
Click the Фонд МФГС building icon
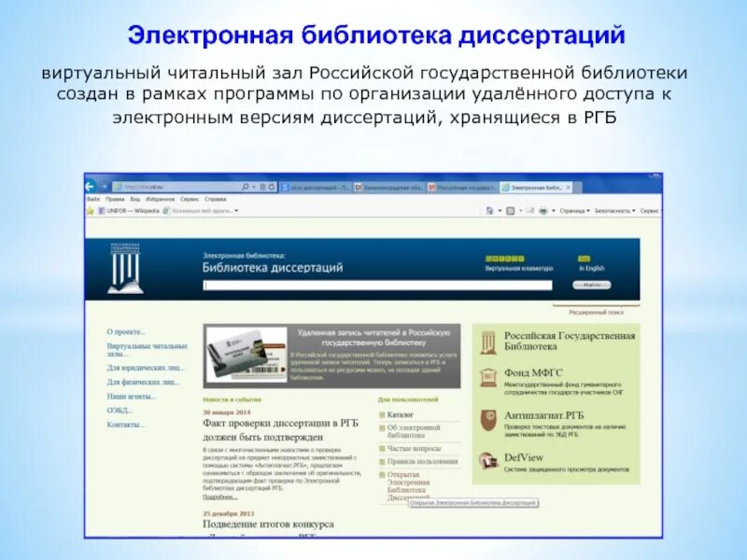click(488, 377)
